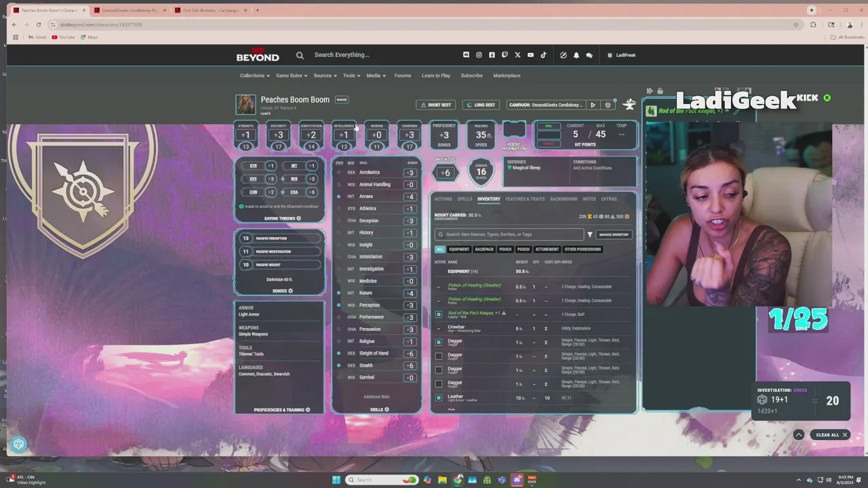Click the character portrait thumbnail
Image resolution: width=868 pixels, height=488 pixels.
pos(245,104)
